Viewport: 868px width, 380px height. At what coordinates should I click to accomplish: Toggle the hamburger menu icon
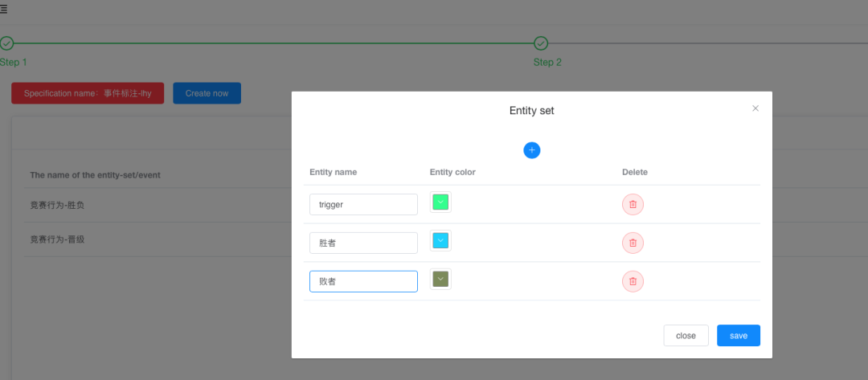click(x=3, y=9)
